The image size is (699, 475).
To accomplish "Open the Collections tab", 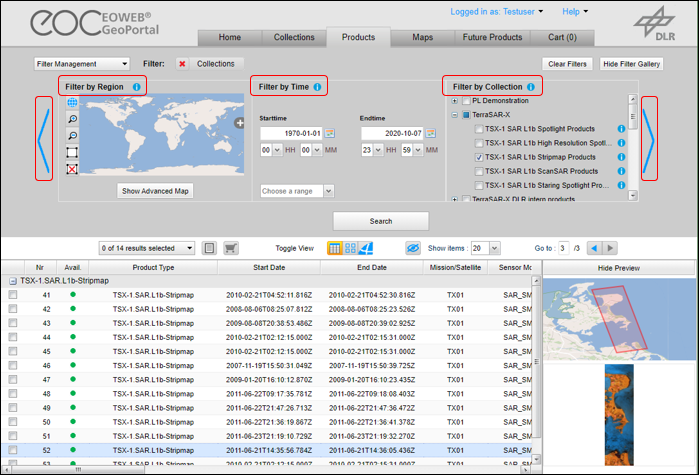I will (294, 37).
